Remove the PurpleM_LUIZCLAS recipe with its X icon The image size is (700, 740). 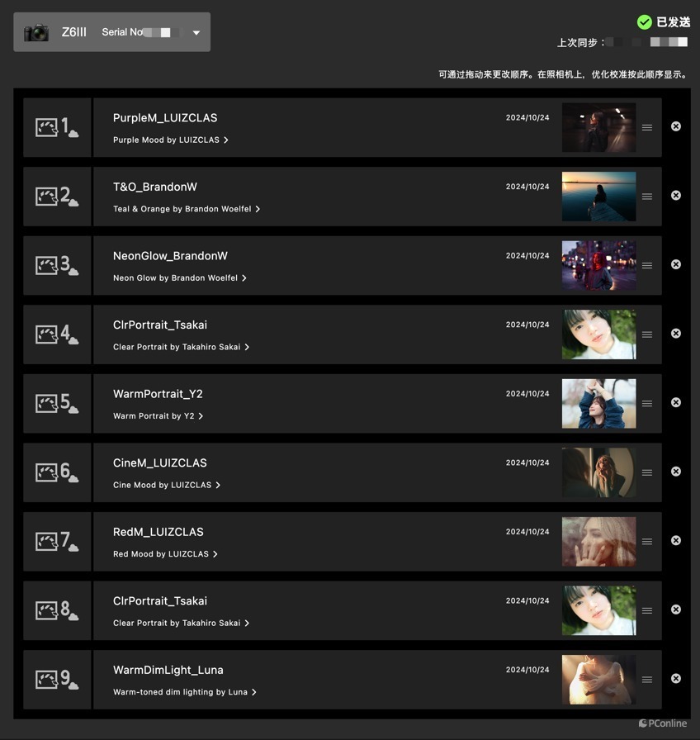pos(675,126)
